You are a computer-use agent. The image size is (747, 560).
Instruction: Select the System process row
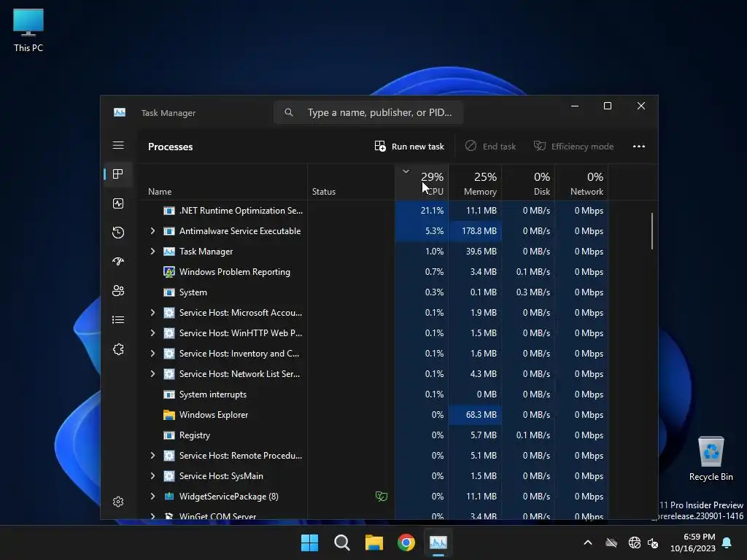(373, 292)
